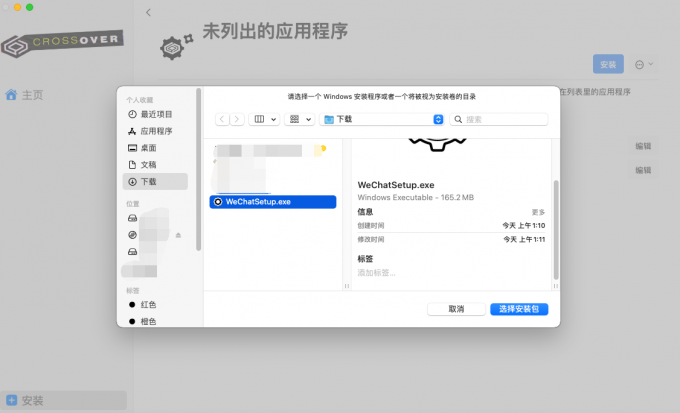680x413 pixels.
Task: Select Downloads (下载) in sidebar
Action: (155, 182)
